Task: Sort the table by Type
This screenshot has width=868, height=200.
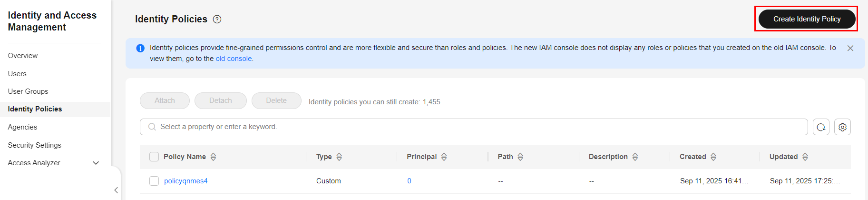Action: pos(339,157)
